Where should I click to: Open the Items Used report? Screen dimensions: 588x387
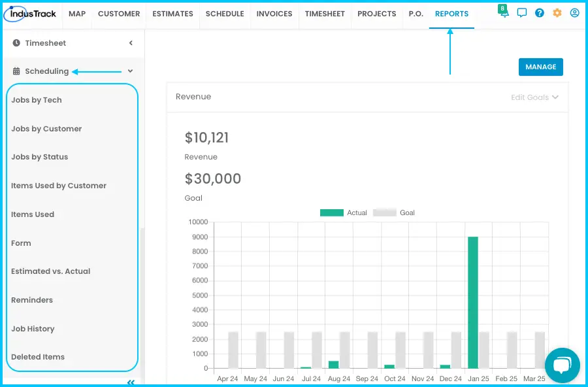click(33, 214)
